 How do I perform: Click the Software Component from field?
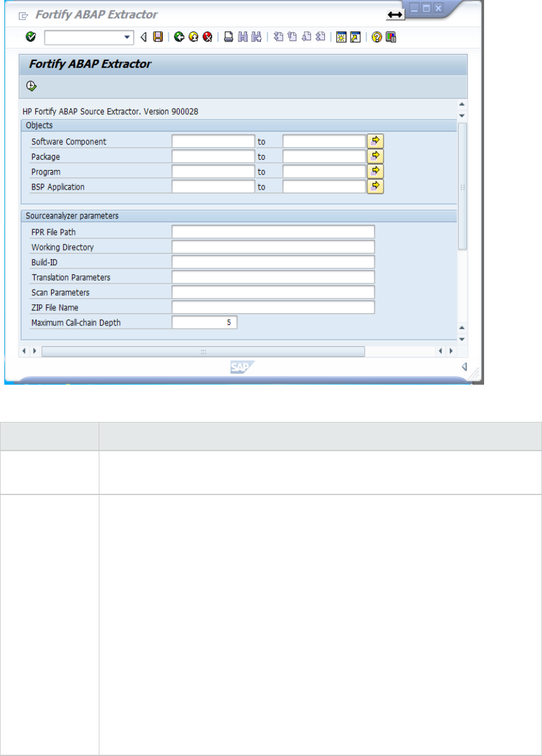[213, 141]
